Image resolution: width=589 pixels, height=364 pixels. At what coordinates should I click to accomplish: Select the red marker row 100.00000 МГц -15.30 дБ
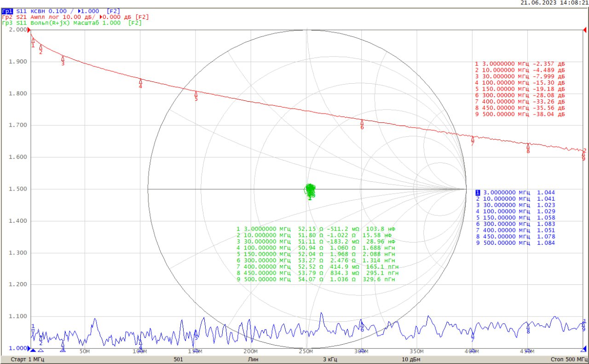tap(520, 83)
